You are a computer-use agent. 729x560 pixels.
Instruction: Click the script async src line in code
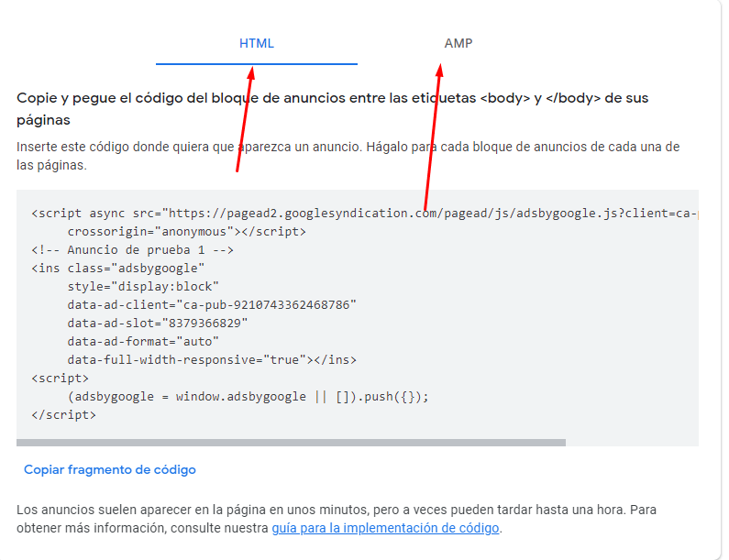coord(365,214)
